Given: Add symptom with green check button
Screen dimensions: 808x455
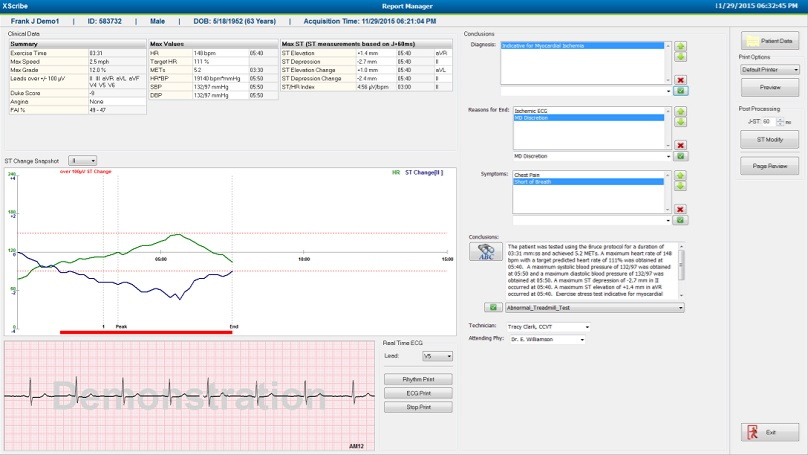Looking at the screenshot, I should point(680,220).
